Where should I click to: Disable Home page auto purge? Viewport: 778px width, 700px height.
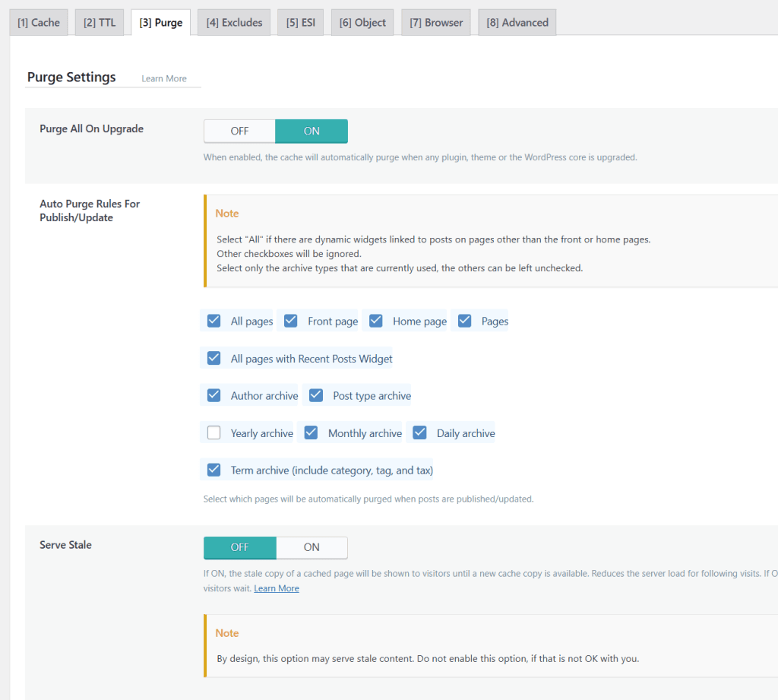tap(375, 320)
